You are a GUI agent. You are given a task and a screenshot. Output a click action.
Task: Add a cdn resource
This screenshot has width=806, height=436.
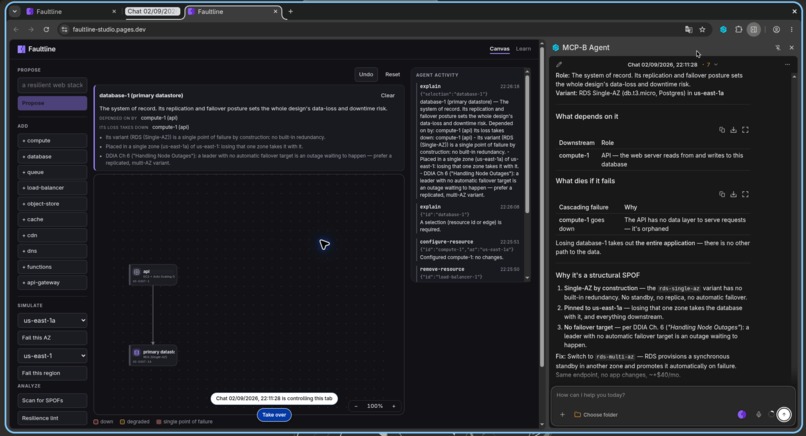52,235
